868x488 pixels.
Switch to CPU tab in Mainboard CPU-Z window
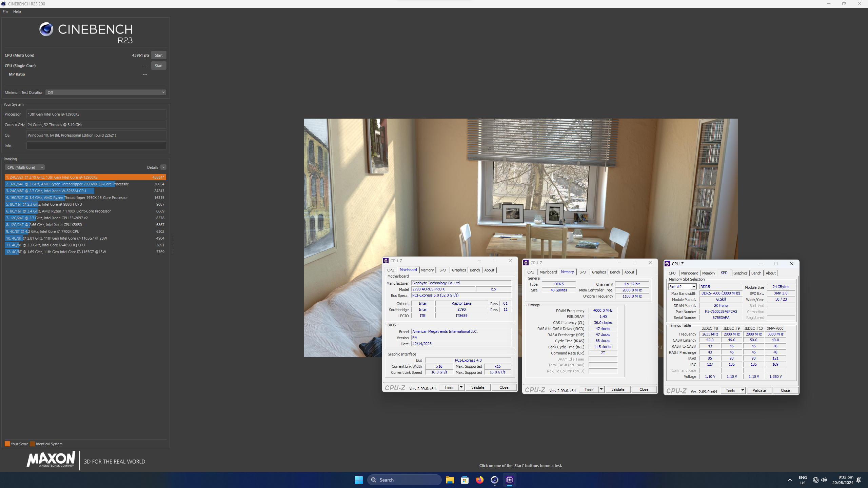click(391, 270)
